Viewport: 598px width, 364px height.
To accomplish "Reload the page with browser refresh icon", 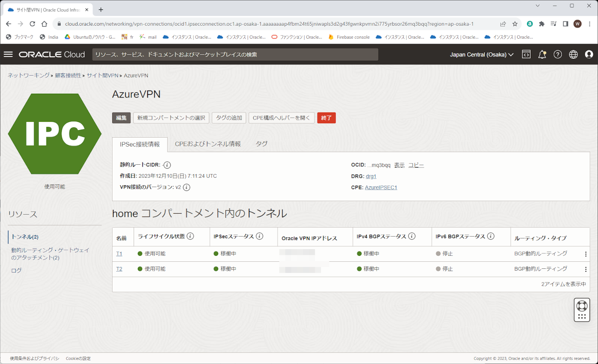I will pos(32,24).
